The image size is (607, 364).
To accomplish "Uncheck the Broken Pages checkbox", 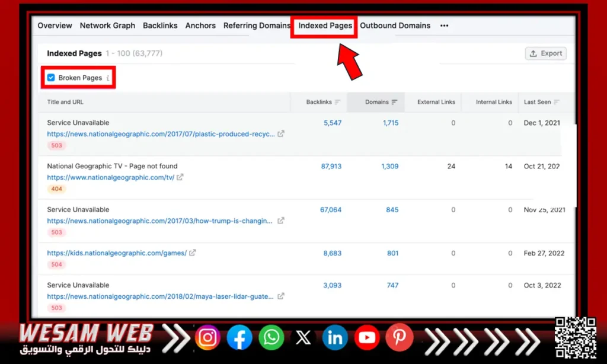I will coord(51,78).
